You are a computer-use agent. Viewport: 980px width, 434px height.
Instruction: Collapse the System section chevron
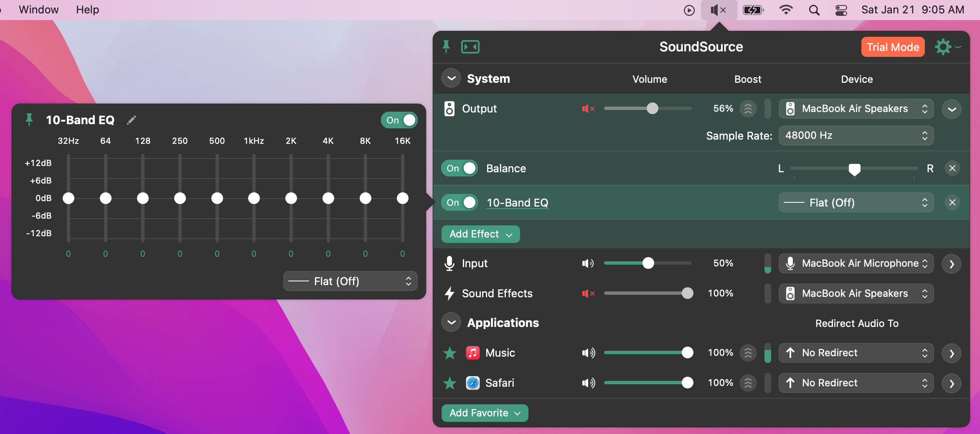click(451, 78)
